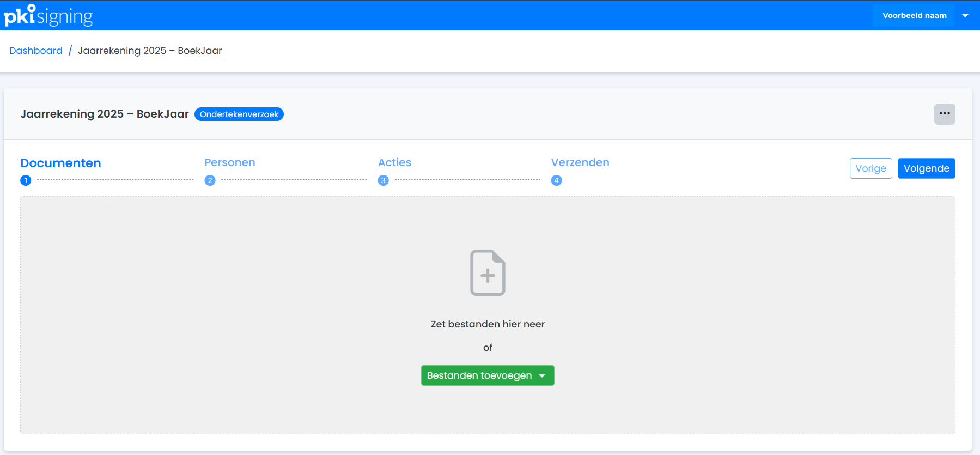Select step 2 circle indicator
Image resolution: width=980 pixels, height=455 pixels.
(x=210, y=180)
